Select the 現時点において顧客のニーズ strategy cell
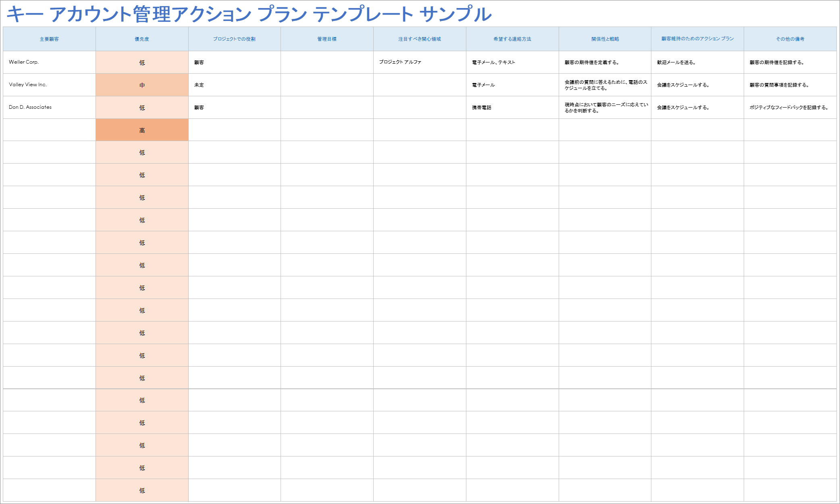Image resolution: width=840 pixels, height=504 pixels. point(605,107)
